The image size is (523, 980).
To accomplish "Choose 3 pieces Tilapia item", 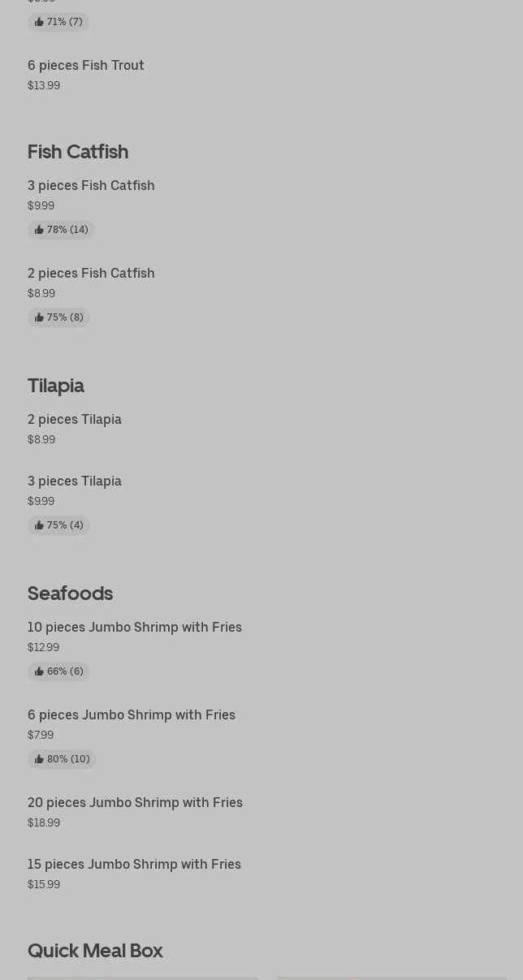I will [x=75, y=481].
